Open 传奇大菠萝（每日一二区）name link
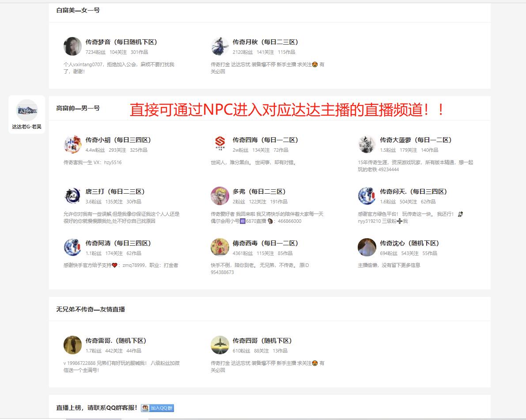The image size is (526, 420). [x=416, y=140]
